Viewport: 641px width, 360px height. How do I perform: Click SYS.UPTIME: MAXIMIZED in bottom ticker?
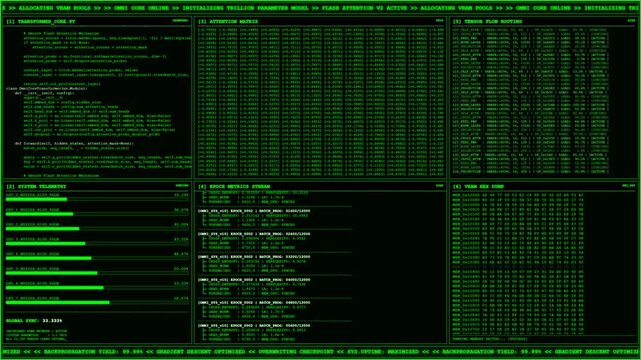point(383,351)
